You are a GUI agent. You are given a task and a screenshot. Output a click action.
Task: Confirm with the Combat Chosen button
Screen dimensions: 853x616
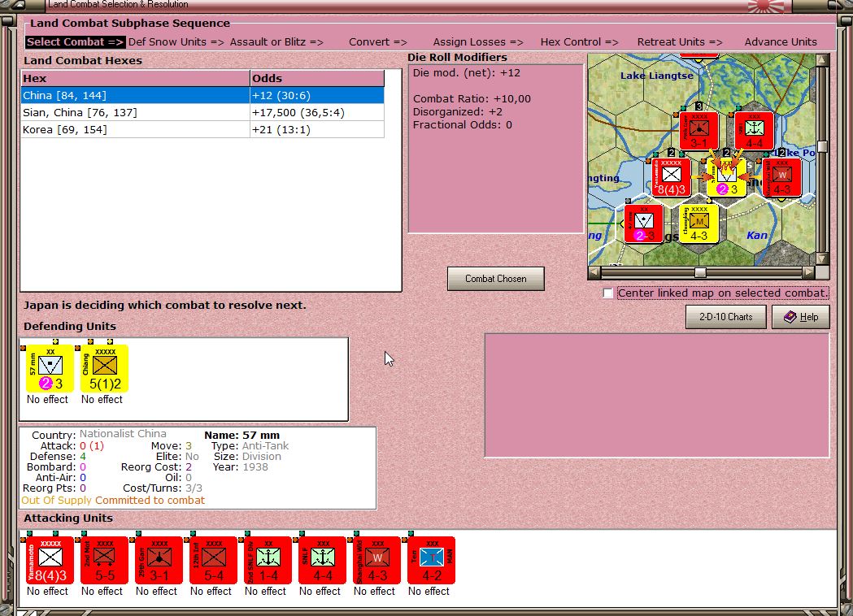tap(495, 279)
